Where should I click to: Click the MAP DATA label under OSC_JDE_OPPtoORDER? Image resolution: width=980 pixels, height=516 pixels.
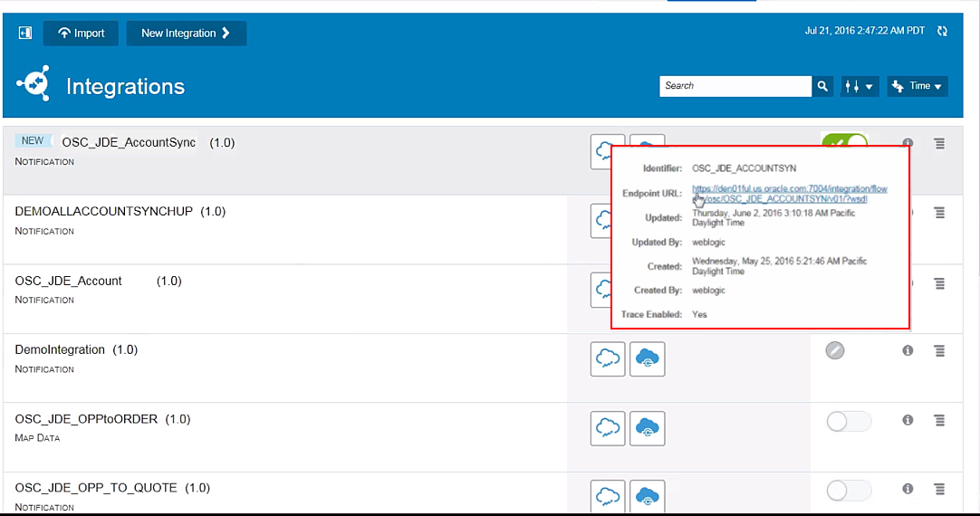(x=37, y=438)
